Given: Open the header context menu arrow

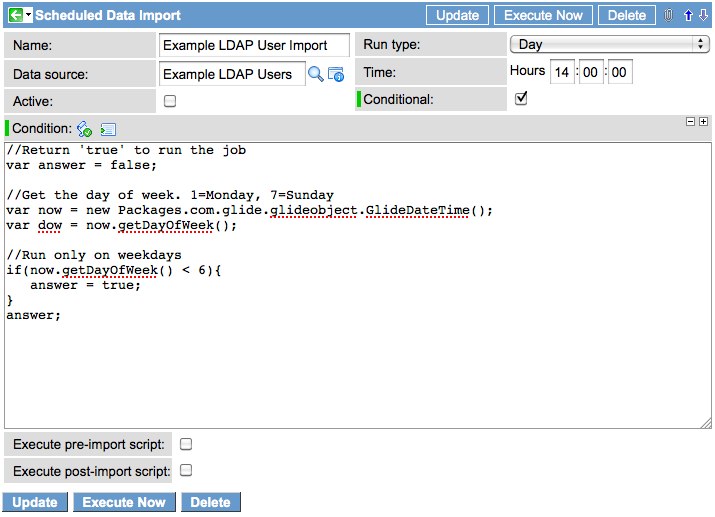Looking at the screenshot, I should click(29, 15).
